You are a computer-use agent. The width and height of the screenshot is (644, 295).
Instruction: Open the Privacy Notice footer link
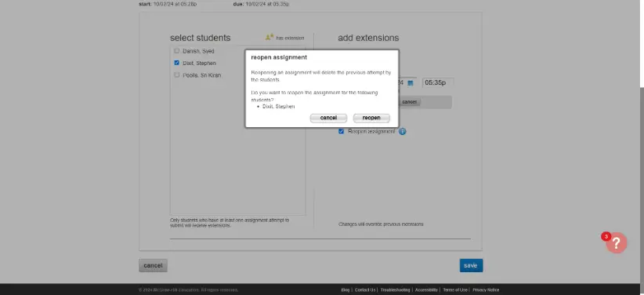coord(486,290)
